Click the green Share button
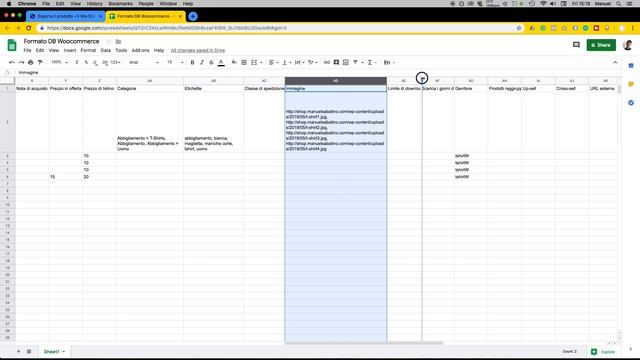 601,45
